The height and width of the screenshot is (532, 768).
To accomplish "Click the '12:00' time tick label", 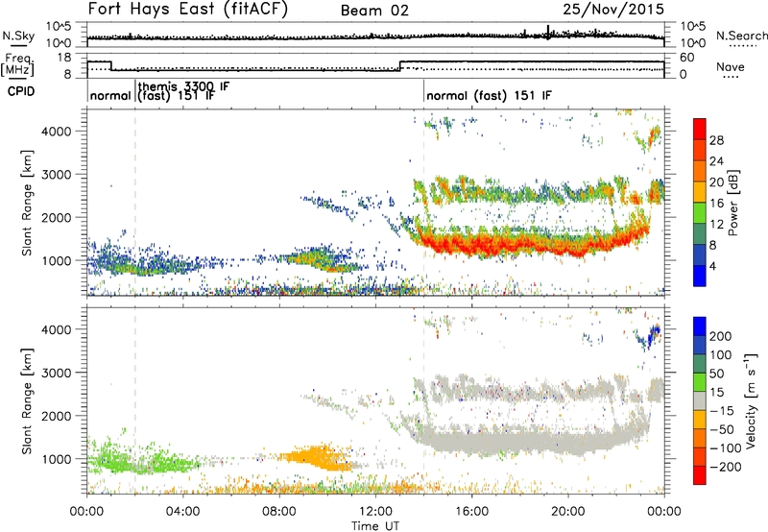I will point(375,512).
